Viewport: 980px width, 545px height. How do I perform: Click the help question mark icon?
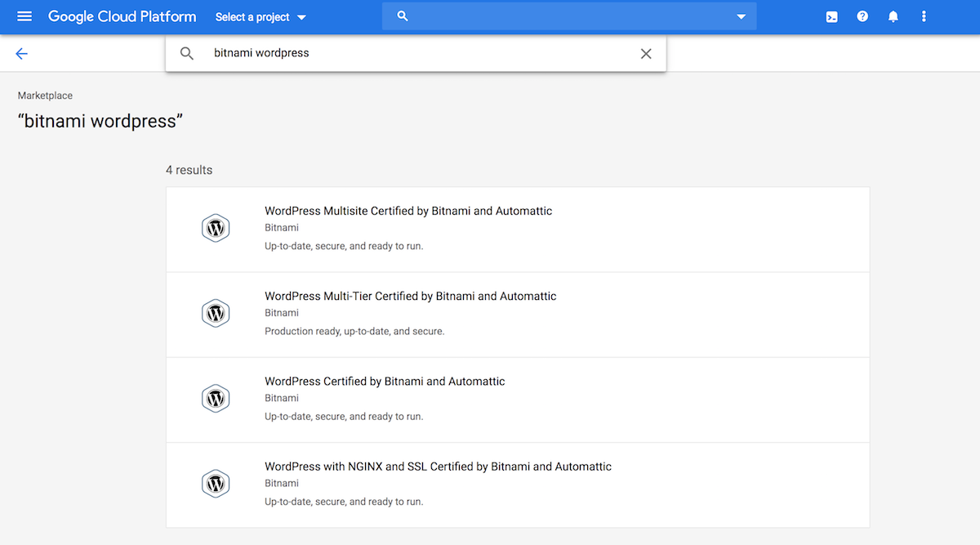coord(862,16)
